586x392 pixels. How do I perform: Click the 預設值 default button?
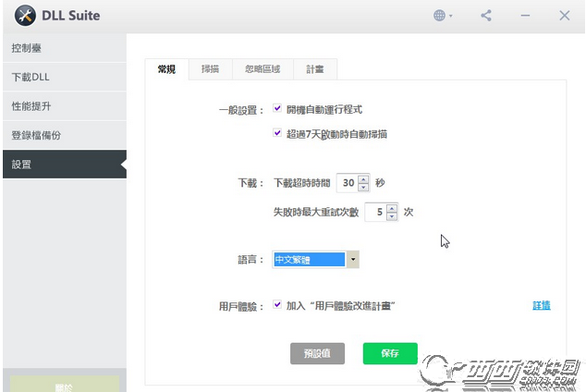[317, 353]
